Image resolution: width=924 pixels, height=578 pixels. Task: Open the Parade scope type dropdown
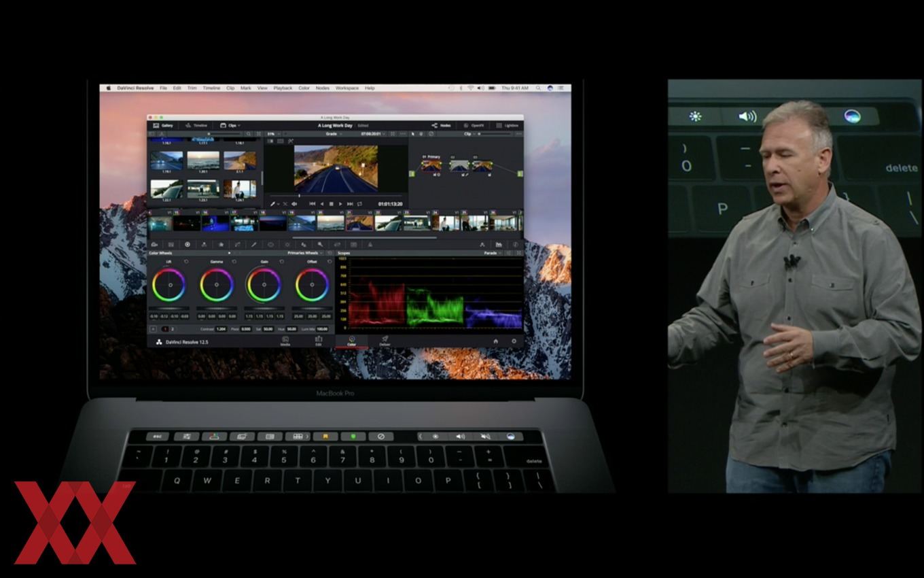(493, 253)
